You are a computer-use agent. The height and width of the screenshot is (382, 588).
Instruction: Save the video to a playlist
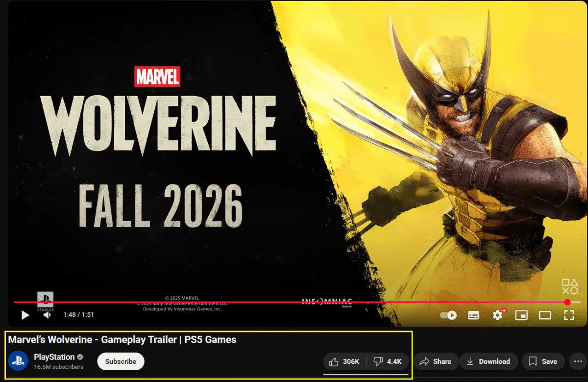click(543, 361)
